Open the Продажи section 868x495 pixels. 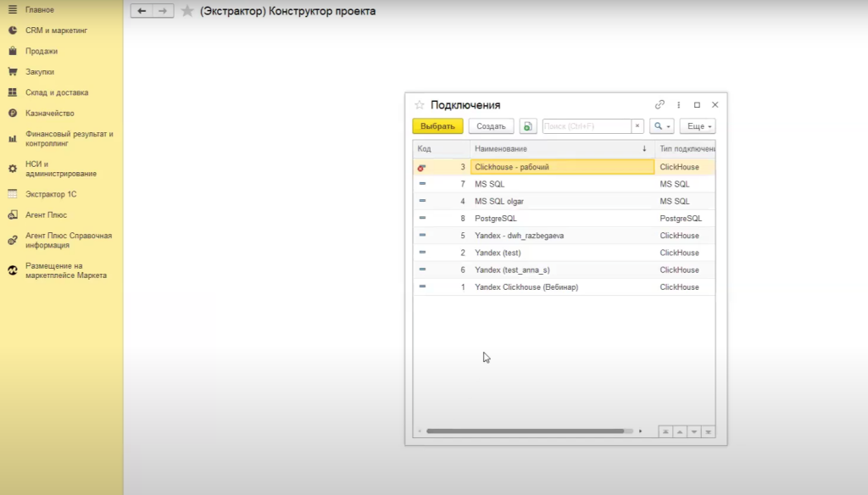(42, 51)
